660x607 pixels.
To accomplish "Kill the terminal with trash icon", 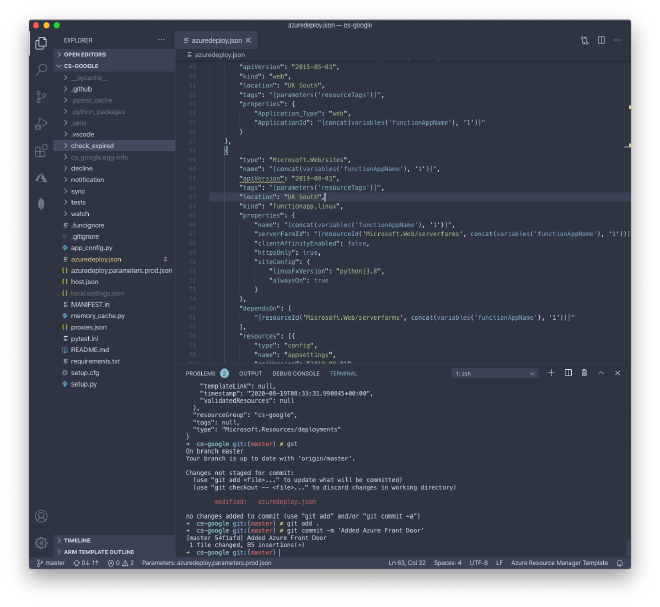I will 584,373.
